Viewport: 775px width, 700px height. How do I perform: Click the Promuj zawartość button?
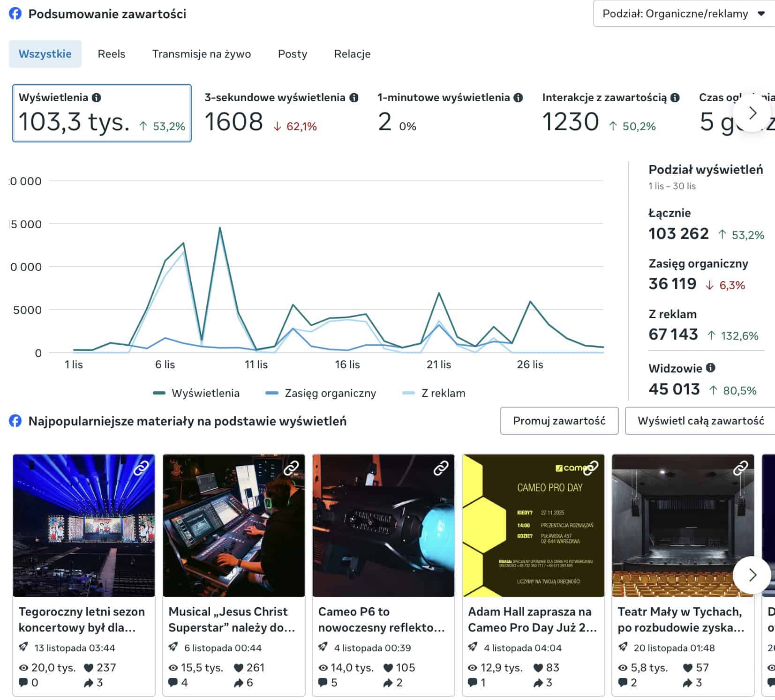(559, 421)
